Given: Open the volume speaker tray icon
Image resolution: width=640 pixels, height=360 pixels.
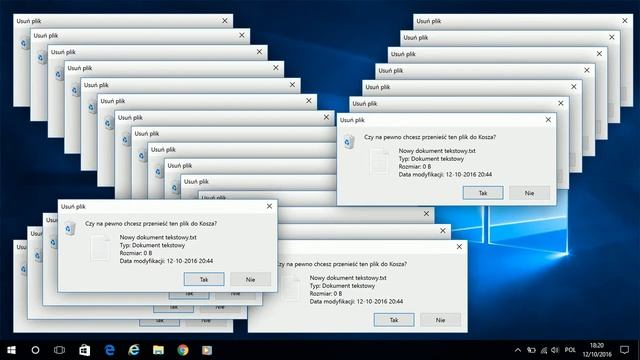Looking at the screenshot, I should 555,350.
